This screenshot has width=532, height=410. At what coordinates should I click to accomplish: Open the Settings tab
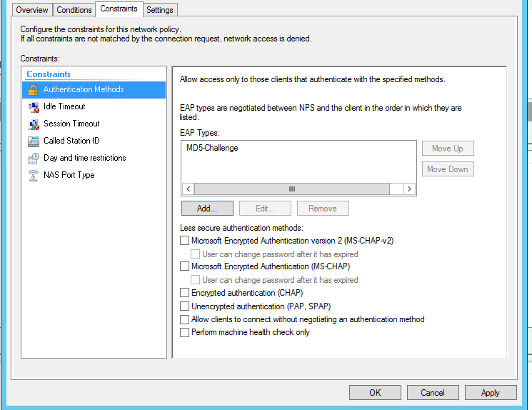pos(160,10)
